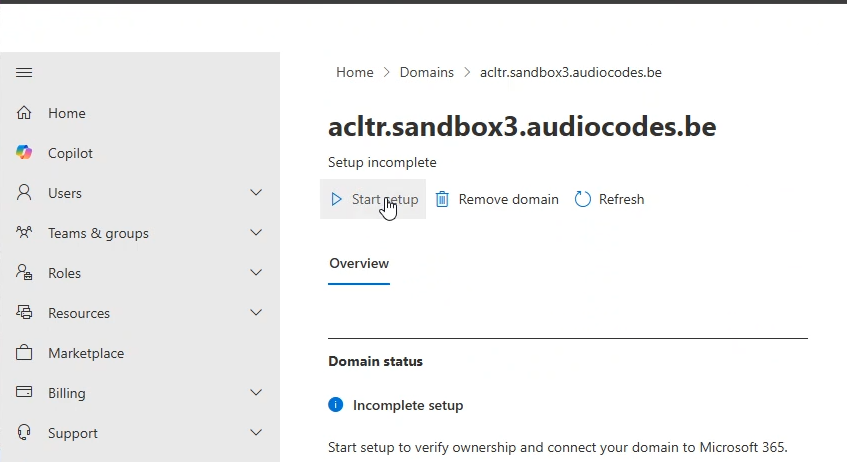Open Copilot from the sidebar
847x462 pixels.
click(70, 153)
